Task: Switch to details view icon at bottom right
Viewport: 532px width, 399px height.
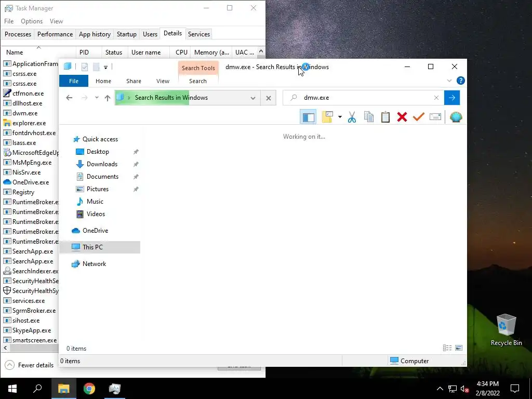Action: point(447,348)
